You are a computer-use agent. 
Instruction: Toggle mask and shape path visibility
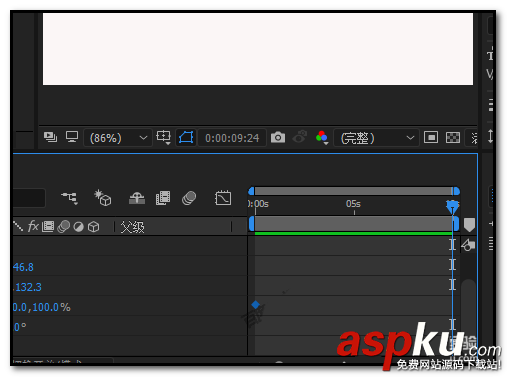(x=186, y=137)
